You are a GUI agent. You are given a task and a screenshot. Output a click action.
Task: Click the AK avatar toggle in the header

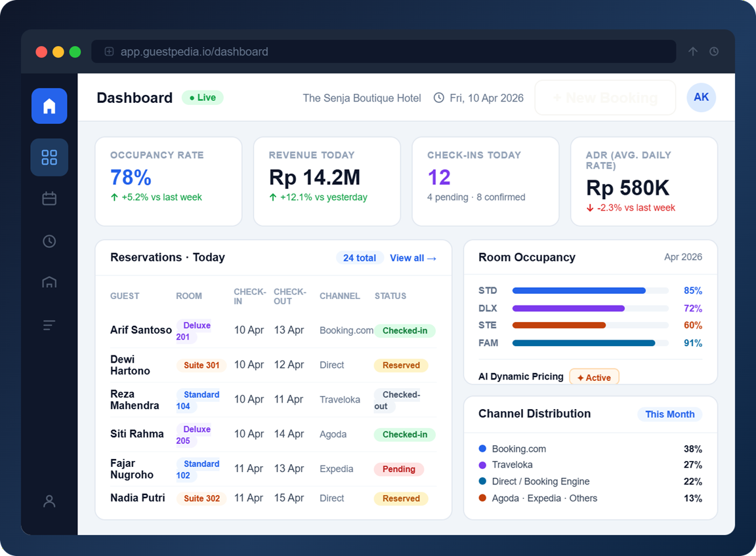pyautogui.click(x=702, y=97)
